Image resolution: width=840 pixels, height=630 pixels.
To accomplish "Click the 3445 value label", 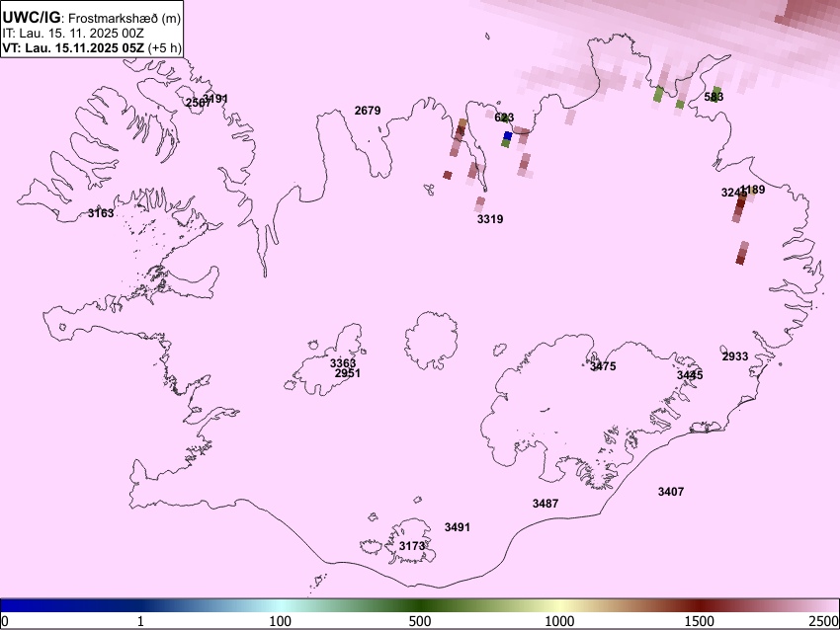I will (x=690, y=375).
